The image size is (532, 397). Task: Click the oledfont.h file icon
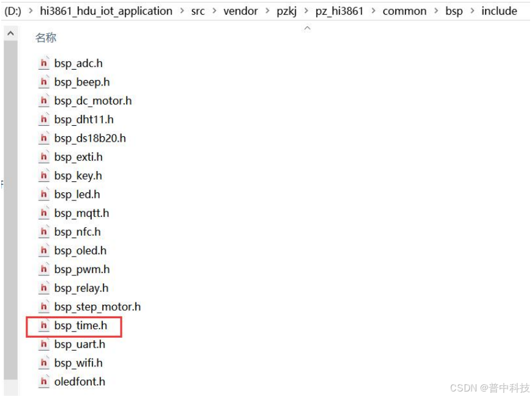pyautogui.click(x=44, y=381)
